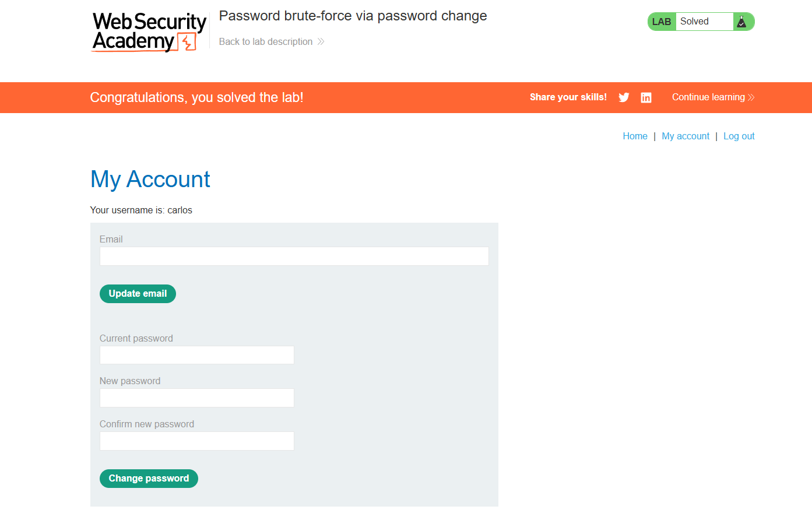Click the Share your skills text
The width and height of the screenshot is (812, 513).
point(568,97)
